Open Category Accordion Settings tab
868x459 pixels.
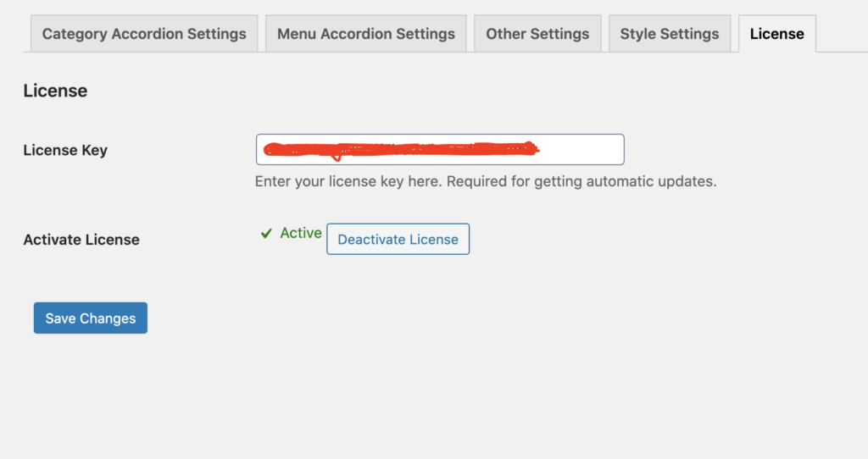tap(144, 34)
